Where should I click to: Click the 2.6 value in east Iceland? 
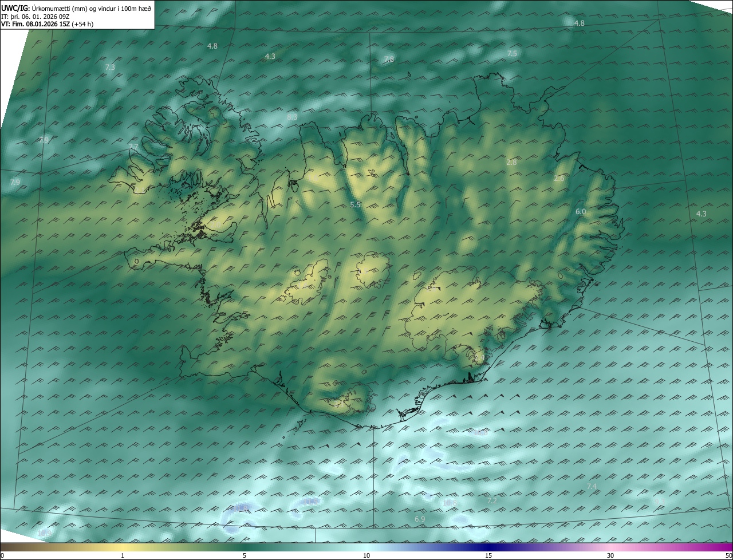[559, 178]
